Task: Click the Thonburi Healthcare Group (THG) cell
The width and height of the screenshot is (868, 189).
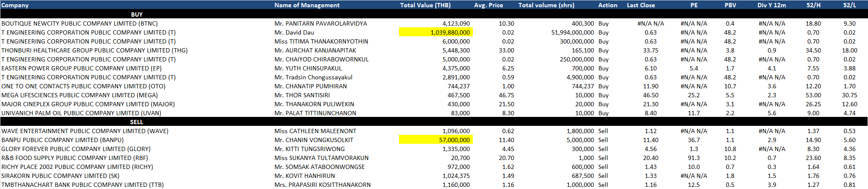Action: [94, 50]
